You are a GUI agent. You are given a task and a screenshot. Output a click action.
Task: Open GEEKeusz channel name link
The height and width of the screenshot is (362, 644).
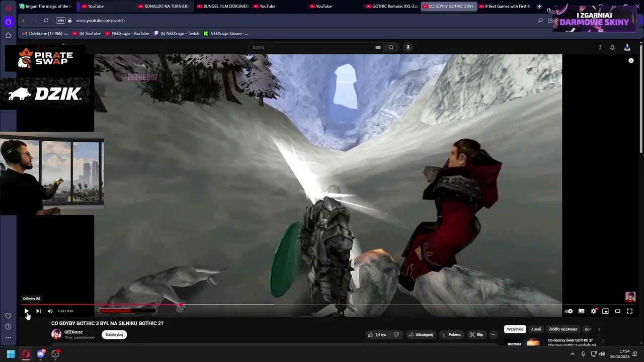click(73, 332)
